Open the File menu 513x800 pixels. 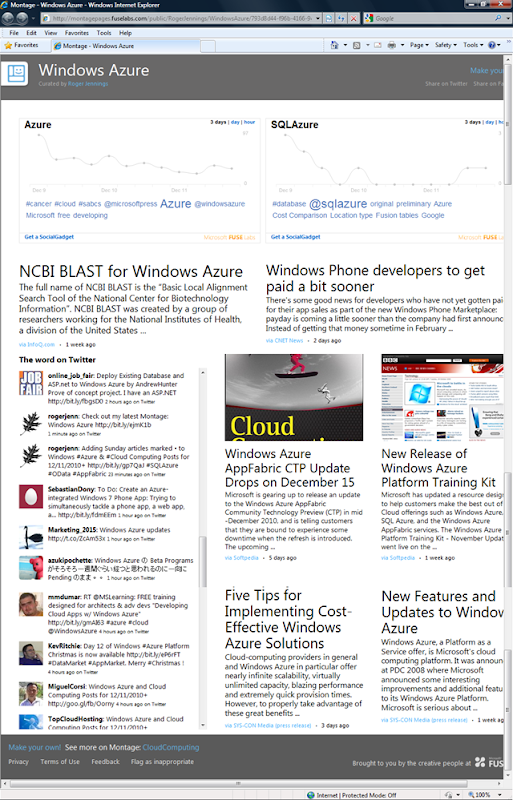pyautogui.click(x=14, y=33)
